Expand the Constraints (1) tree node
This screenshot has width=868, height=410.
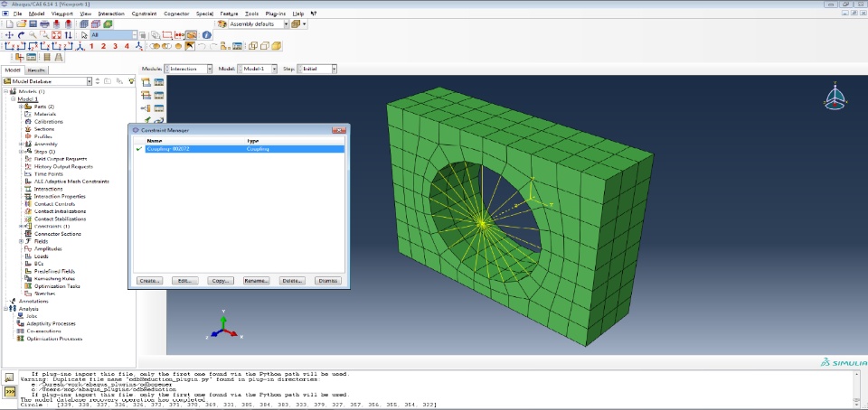click(21, 226)
